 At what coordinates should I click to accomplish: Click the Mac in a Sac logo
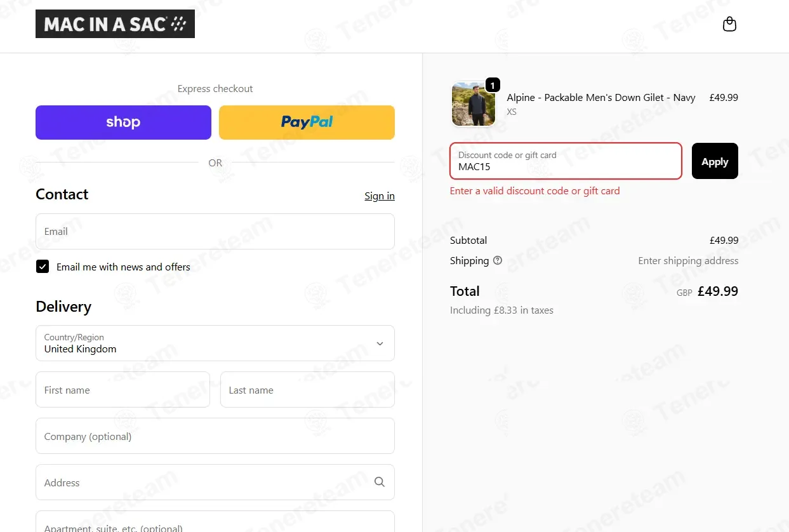point(115,24)
